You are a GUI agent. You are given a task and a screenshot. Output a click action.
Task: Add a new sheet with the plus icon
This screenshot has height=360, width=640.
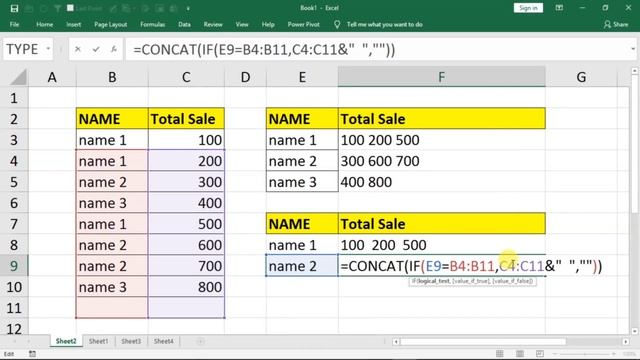tap(200, 341)
